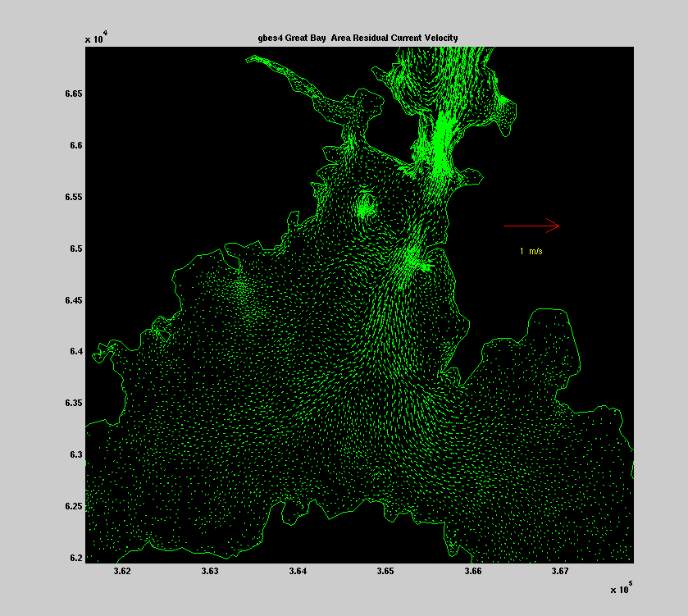The height and width of the screenshot is (616, 688).
Task: Click the y-axis 'x 10^4' exponent label
Action: (96, 37)
